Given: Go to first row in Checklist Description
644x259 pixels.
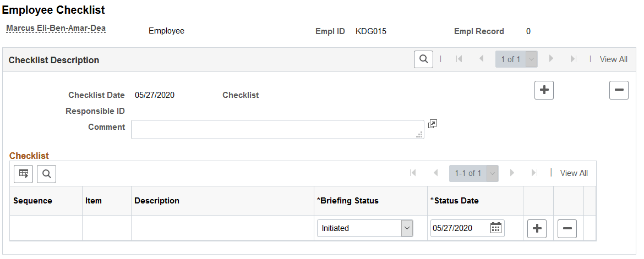Looking at the screenshot, I should (x=459, y=59).
